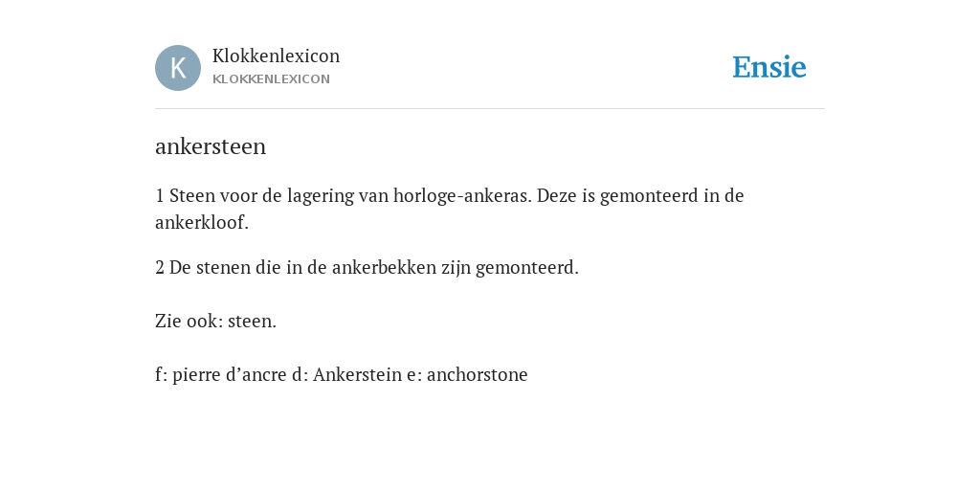The image size is (980, 490).
Task: Click the German translation Ankerstein
Action: [x=358, y=375]
